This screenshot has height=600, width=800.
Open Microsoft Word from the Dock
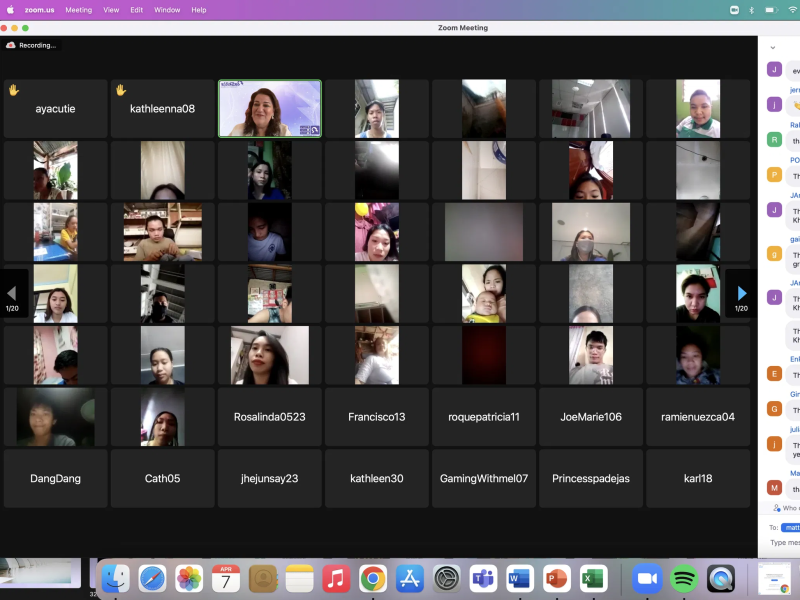(x=520, y=579)
